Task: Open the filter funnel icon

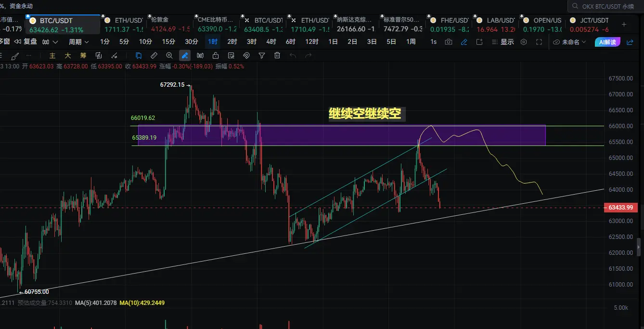Action: click(x=262, y=55)
